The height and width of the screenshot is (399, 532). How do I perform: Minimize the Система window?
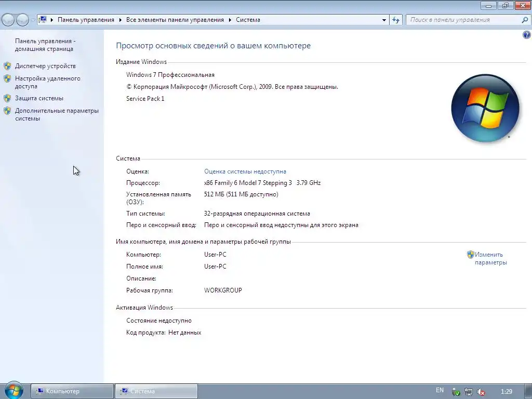point(488,5)
